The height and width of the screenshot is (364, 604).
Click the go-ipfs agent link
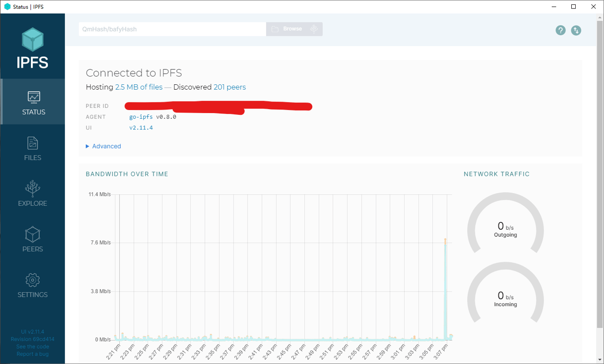coord(141,117)
